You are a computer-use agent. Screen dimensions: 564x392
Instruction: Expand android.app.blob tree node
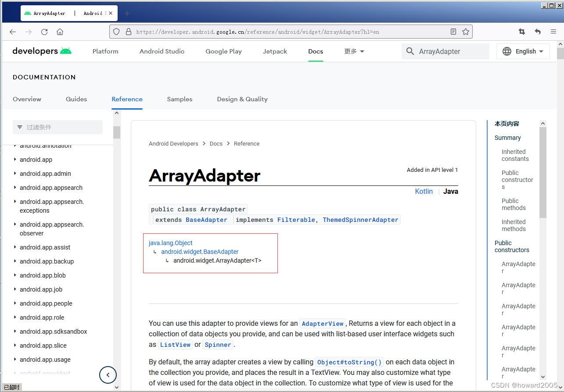15,275
